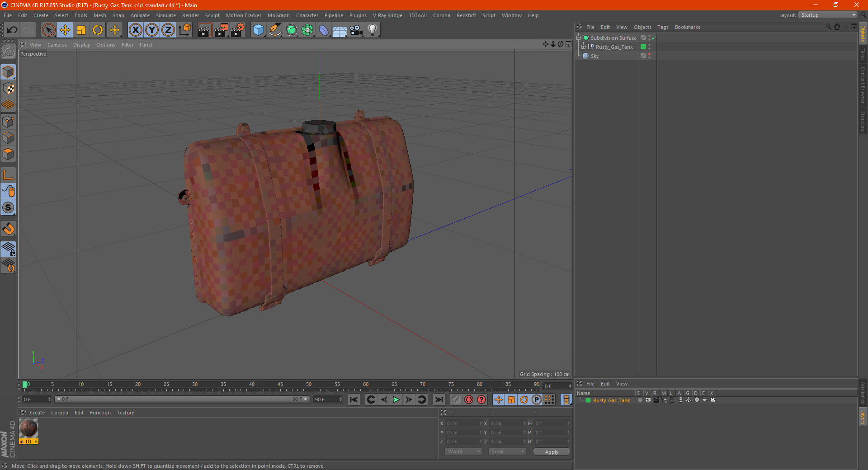
Task: Select the Sky object row
Action: point(607,56)
